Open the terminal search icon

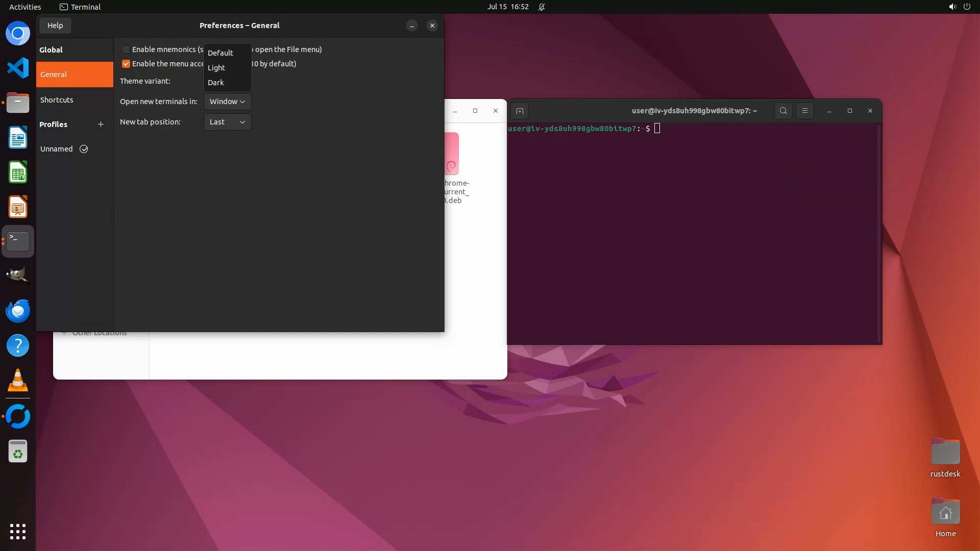[783, 111]
